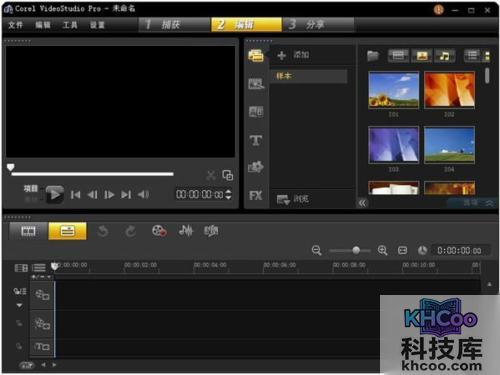Zoom out the timeline

316,250
